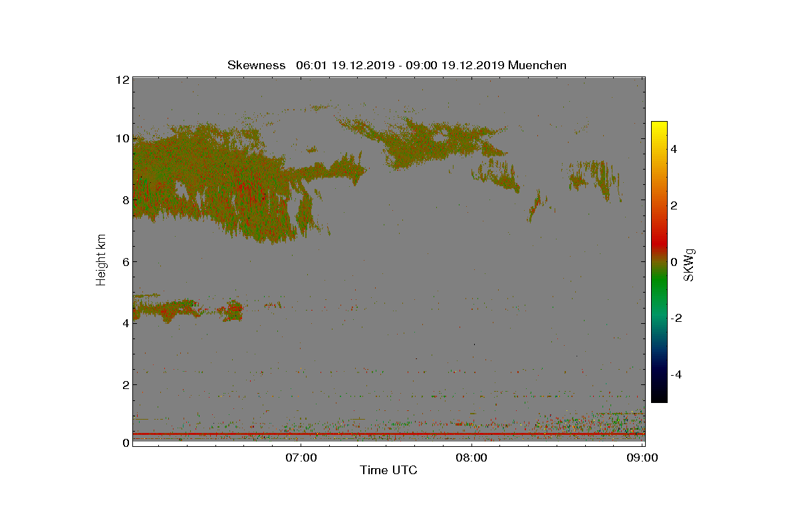Click the height axis label '12'

[x=122, y=80]
